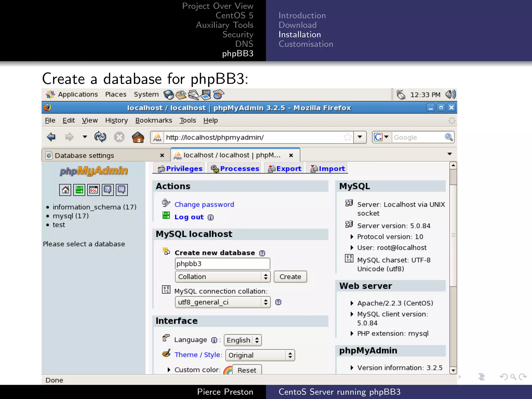Click the green Log out icon in sidebar
Screen dimensions: 532x399
(79, 190)
